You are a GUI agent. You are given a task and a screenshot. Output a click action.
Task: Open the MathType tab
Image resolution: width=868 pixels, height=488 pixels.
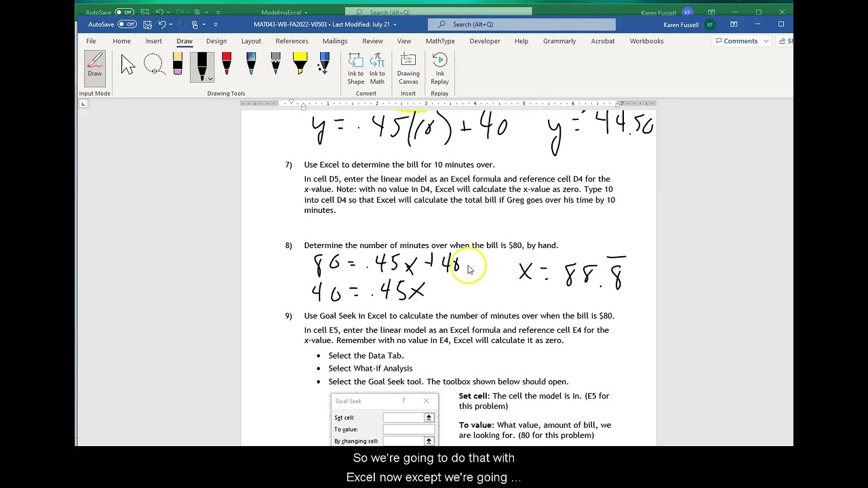click(x=440, y=41)
